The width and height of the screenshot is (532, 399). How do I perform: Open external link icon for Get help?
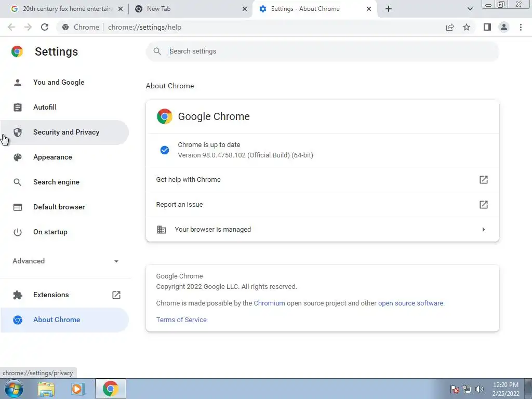[484, 179]
